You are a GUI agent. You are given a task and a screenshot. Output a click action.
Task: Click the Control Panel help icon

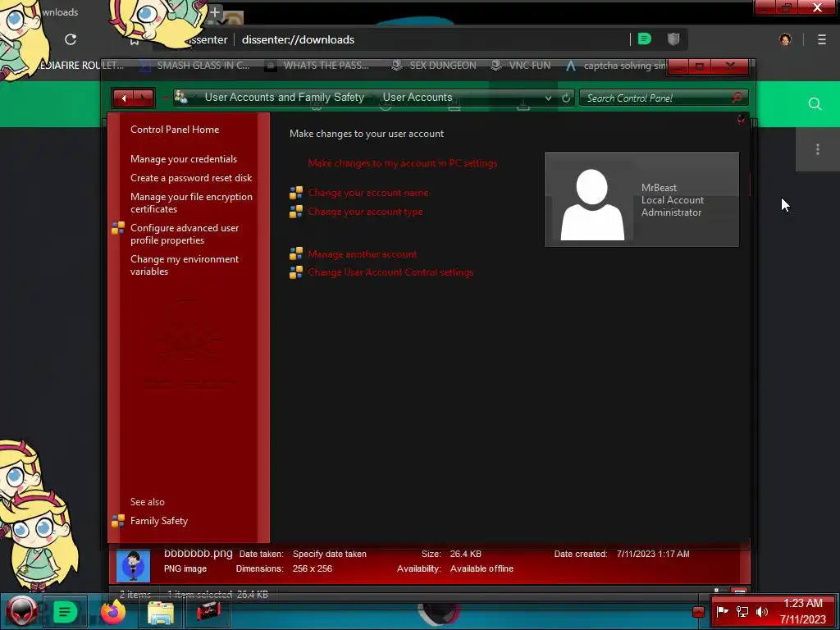[x=741, y=120]
